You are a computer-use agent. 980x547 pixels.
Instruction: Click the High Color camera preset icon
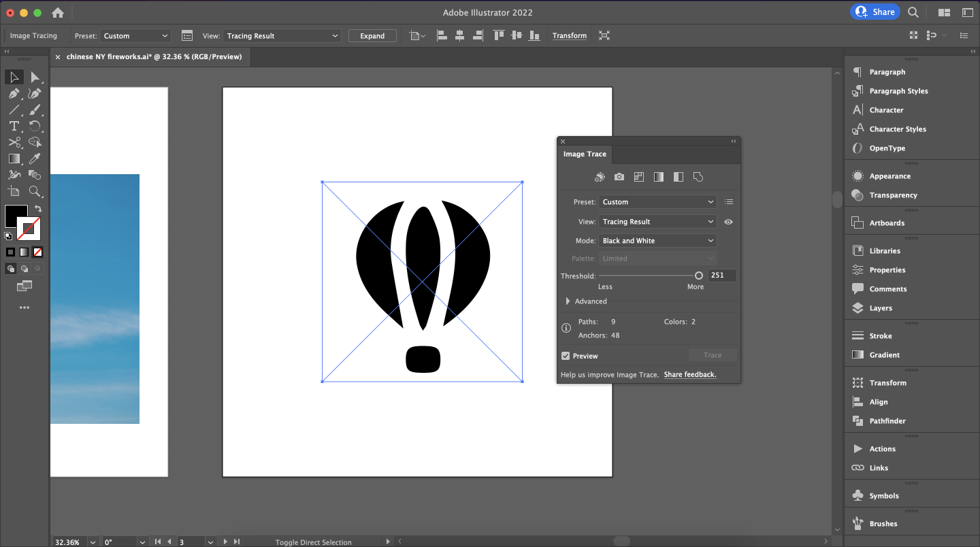619,177
